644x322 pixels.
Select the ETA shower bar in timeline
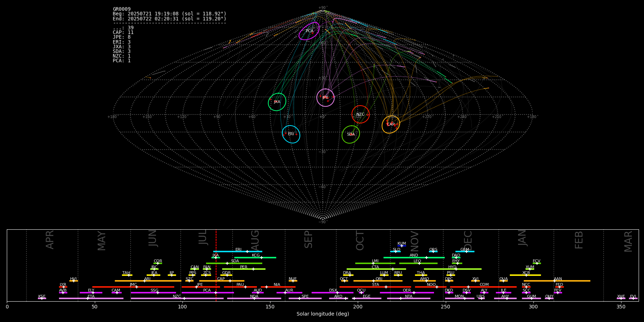coord(91,298)
